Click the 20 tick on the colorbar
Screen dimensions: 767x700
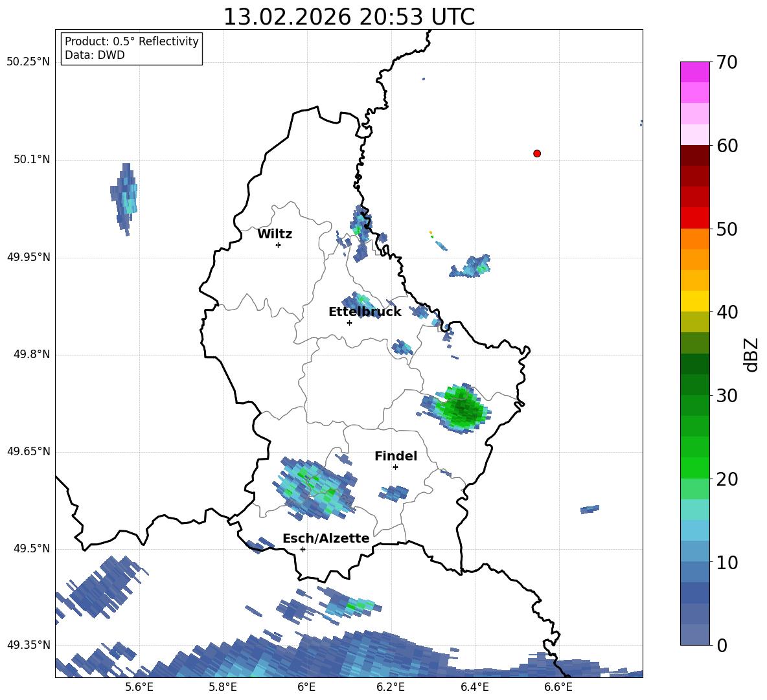[727, 479]
